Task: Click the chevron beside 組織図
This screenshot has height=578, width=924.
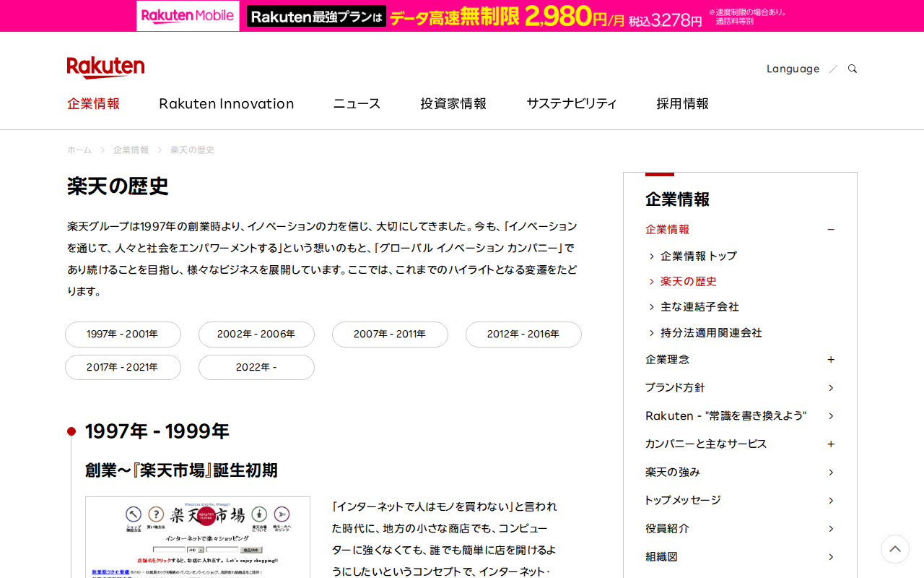Action: [x=831, y=557]
